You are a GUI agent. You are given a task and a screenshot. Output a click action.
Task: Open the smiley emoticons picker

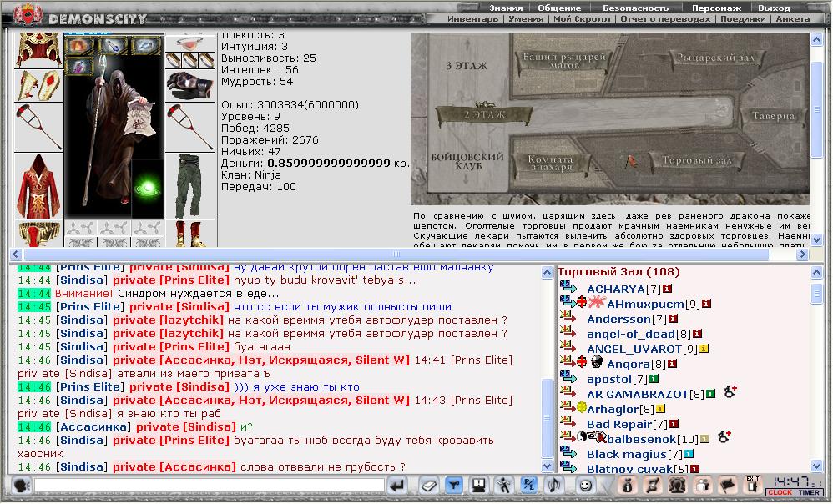coord(585,486)
